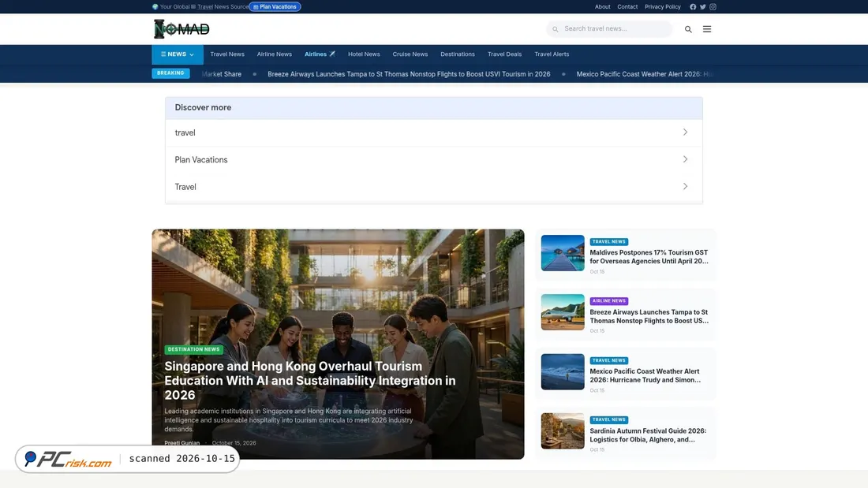The image size is (868, 488).
Task: Open Breeze Airways headline in breaking ticker
Action: (x=409, y=74)
